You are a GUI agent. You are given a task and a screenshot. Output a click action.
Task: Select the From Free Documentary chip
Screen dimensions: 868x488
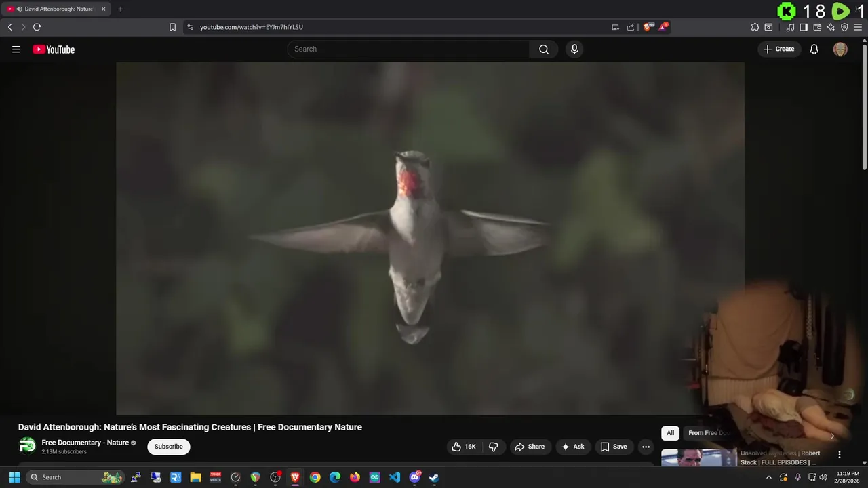tap(708, 433)
